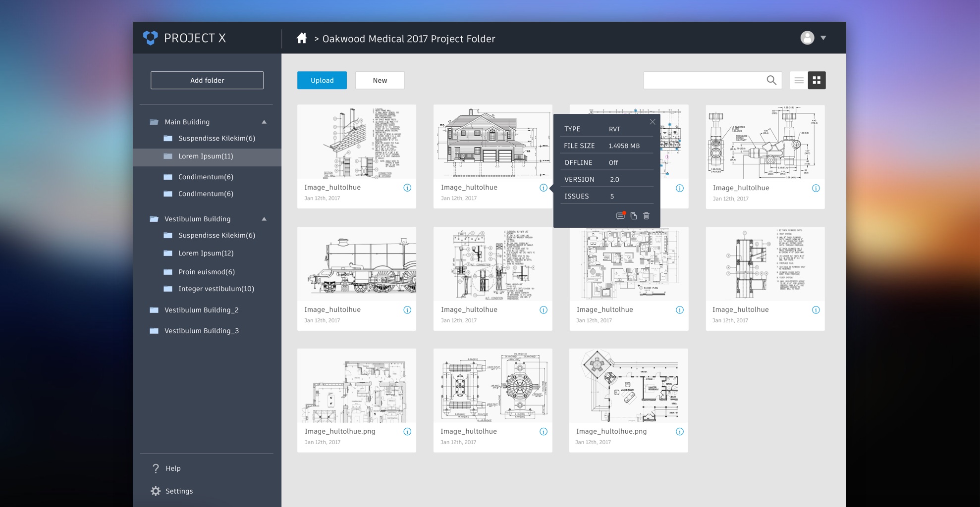The image size is (980, 507).
Task: Open the user account dropdown arrow
Action: tap(823, 38)
